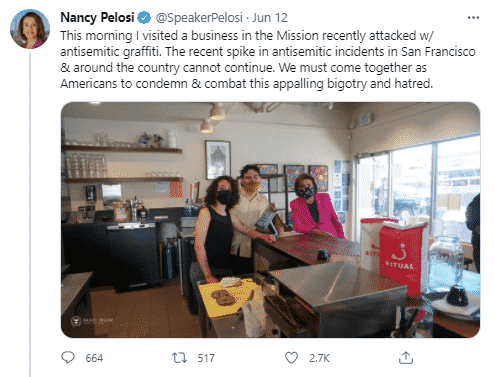Open the circular profile avatar
494x377 pixels.
(30, 29)
